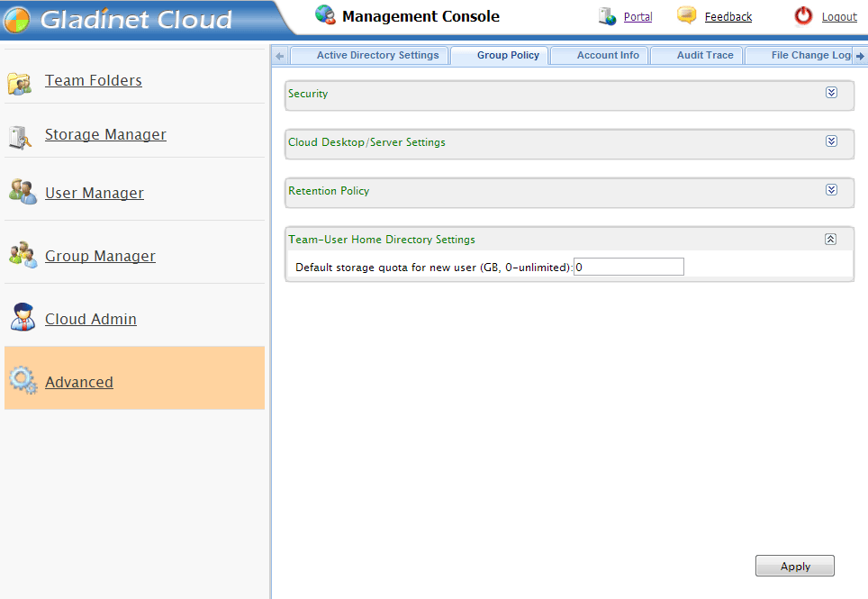Click the default storage quota label
Image resolution: width=868 pixels, height=599 pixels.
coord(433,268)
